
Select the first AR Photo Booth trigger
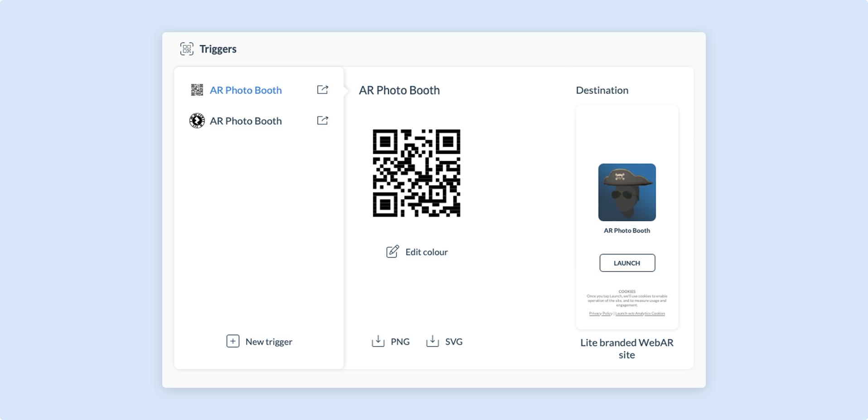coord(246,90)
